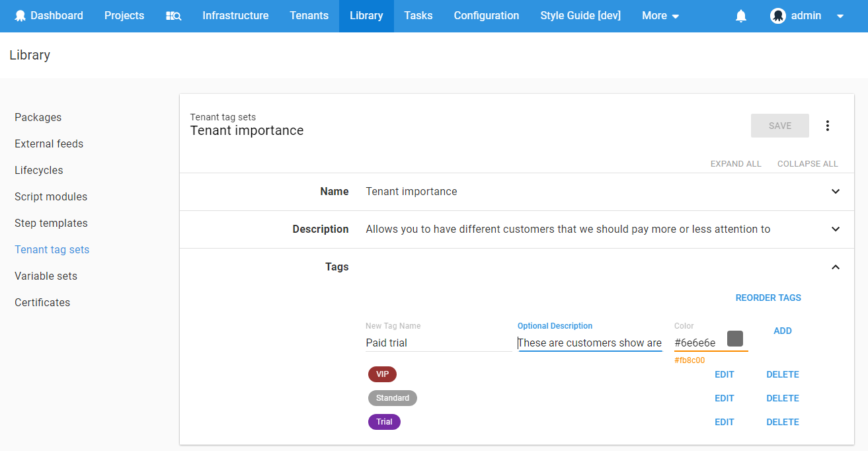Select the purple Trial tag chip
Screen dimensions: 868x451
384,422
